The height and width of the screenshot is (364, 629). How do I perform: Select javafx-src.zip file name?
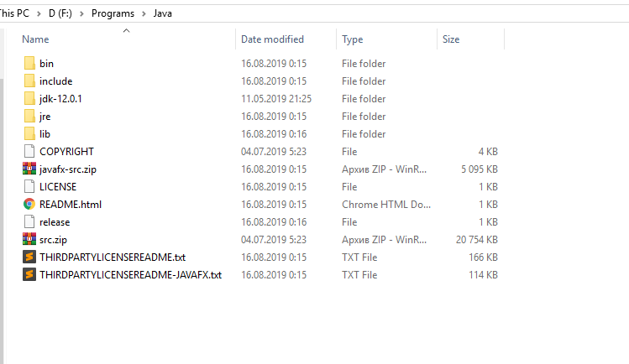click(x=68, y=169)
